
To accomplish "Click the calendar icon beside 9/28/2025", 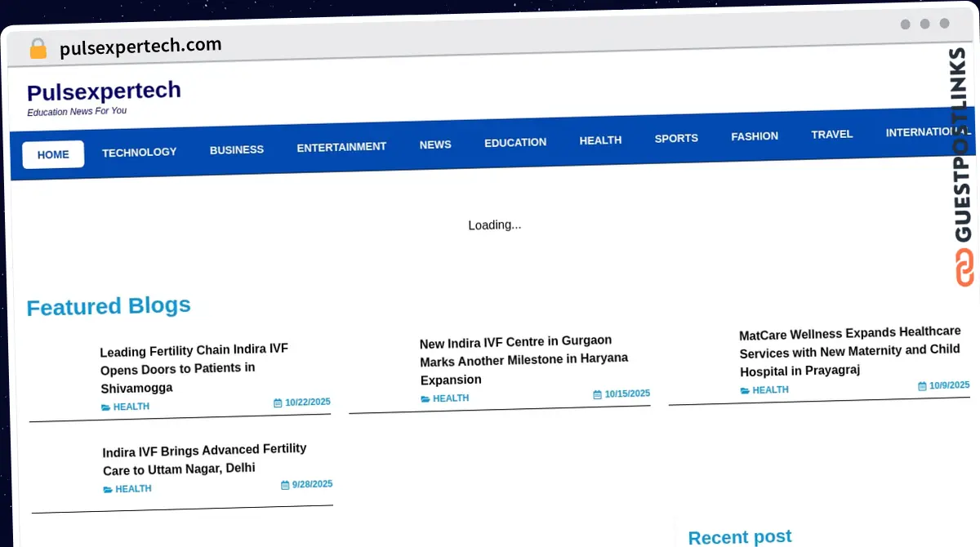I will pos(283,484).
